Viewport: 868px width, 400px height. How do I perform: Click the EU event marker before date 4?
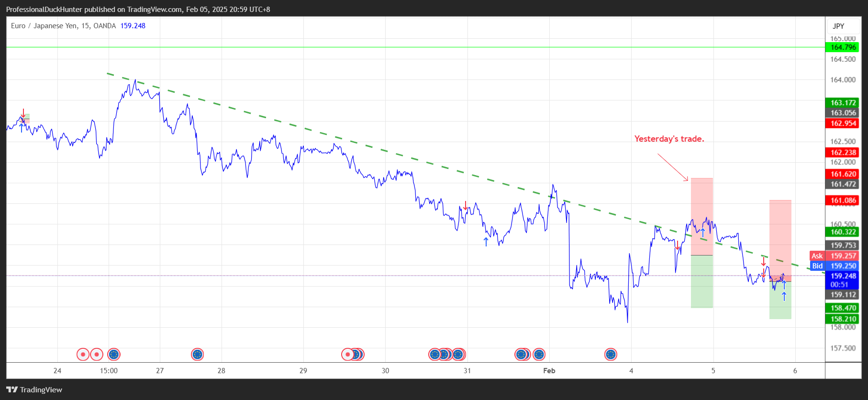click(611, 355)
